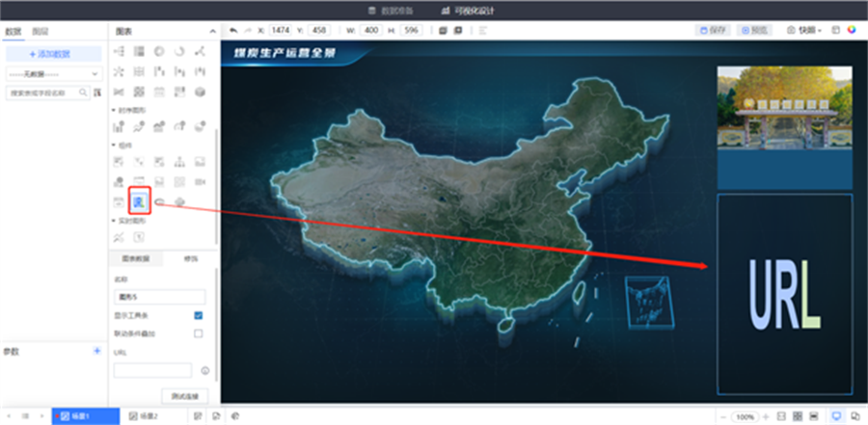Click the URL info help icon
This screenshot has width=868, height=425.
pyautogui.click(x=205, y=370)
